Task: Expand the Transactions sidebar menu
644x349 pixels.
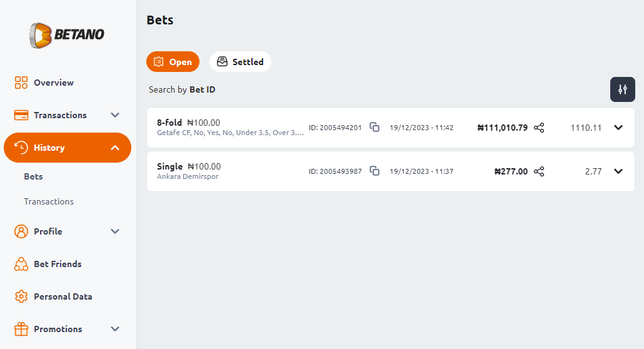Action: coord(115,115)
